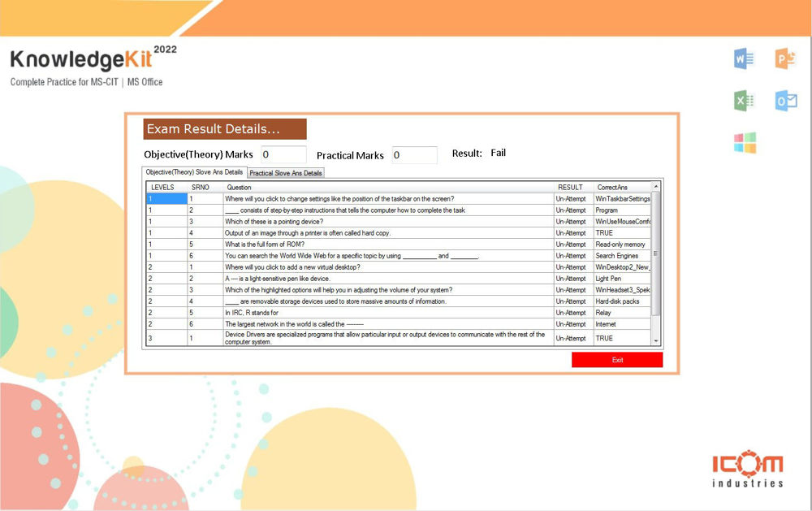The image size is (812, 511).
Task: Open the Windows logo icon
Action: (x=745, y=142)
